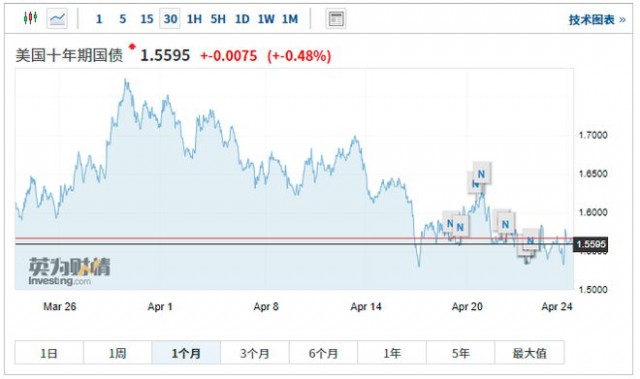Viewport: 640px width, 379px height.
Task: Click the topmost N news marker near Apr 20
Action: [x=482, y=174]
